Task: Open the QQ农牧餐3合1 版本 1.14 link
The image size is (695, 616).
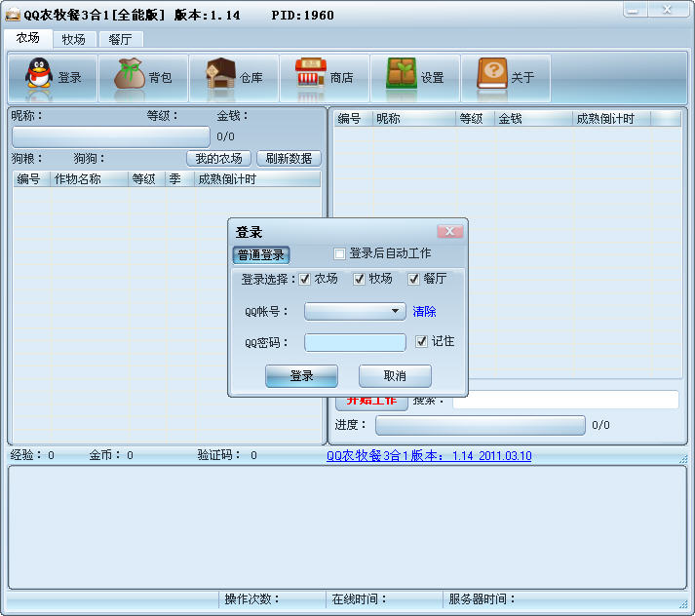Action: [429, 455]
